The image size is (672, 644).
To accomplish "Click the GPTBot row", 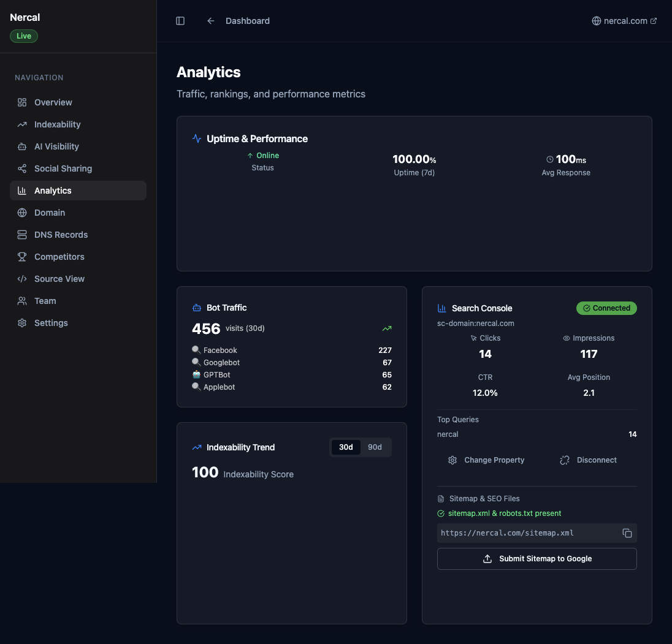I will pyautogui.click(x=292, y=374).
